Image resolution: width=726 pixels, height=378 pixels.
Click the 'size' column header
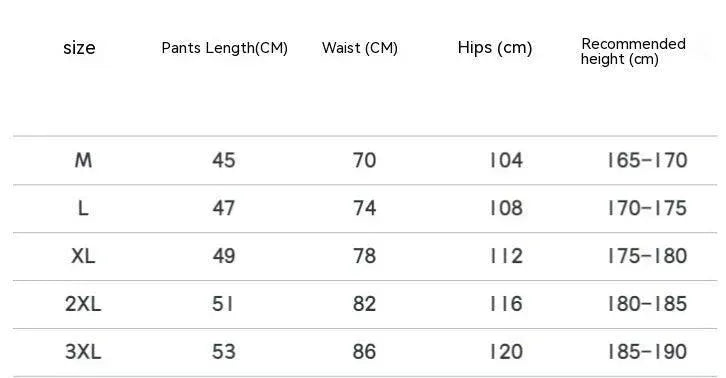pyautogui.click(x=79, y=48)
